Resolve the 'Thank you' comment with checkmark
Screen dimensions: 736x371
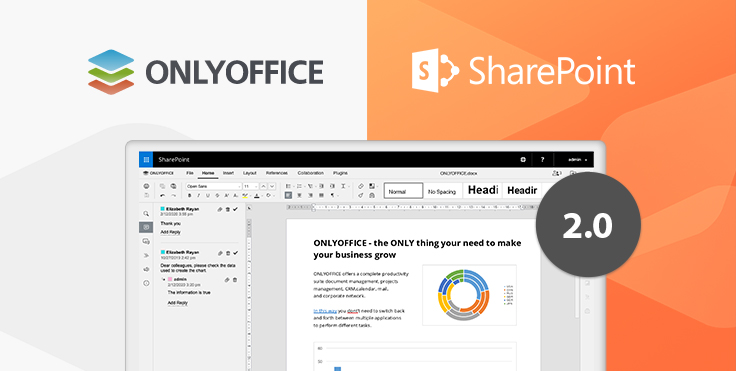[x=235, y=209]
